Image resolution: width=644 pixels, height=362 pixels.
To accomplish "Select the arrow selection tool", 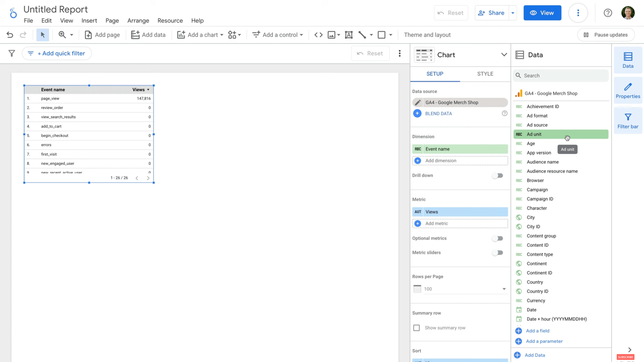I will 43,35.
